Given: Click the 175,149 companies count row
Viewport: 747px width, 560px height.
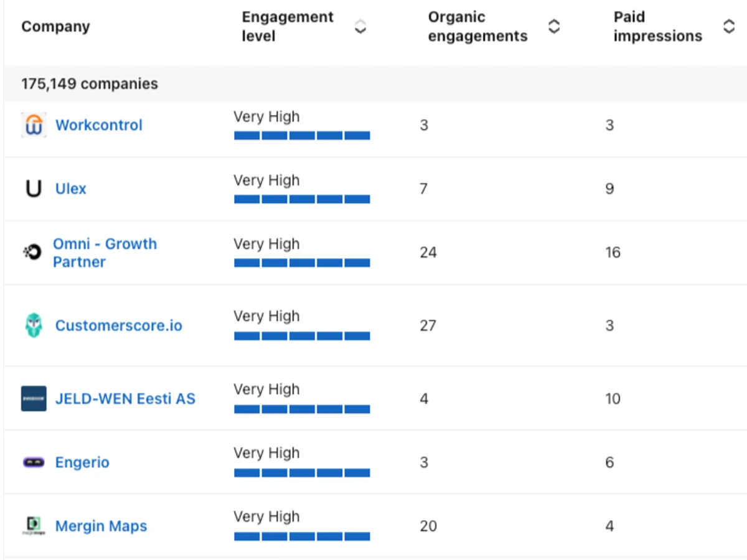Looking at the screenshot, I should tap(375, 84).
